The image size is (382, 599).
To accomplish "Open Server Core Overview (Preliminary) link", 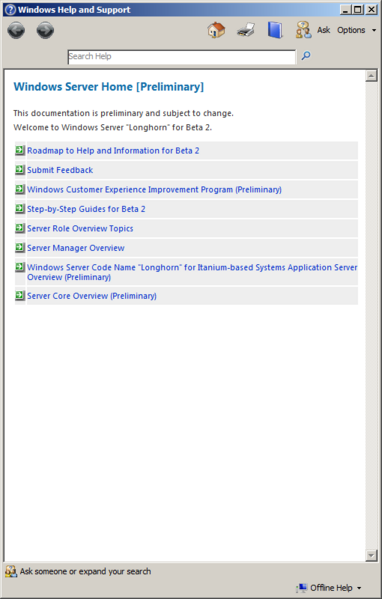I will point(92,296).
